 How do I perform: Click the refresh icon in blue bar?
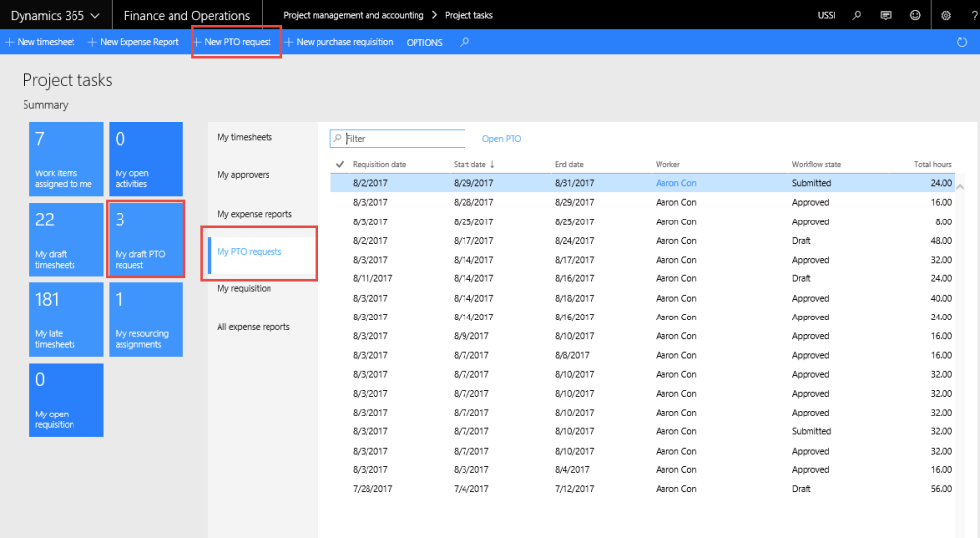(x=962, y=43)
